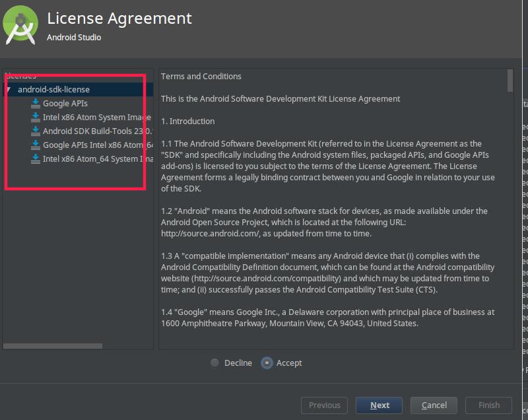The height and width of the screenshot is (420, 528).
Task: Click download icon beside Google APIs Intel x86 Atom_64
Action: (36, 145)
